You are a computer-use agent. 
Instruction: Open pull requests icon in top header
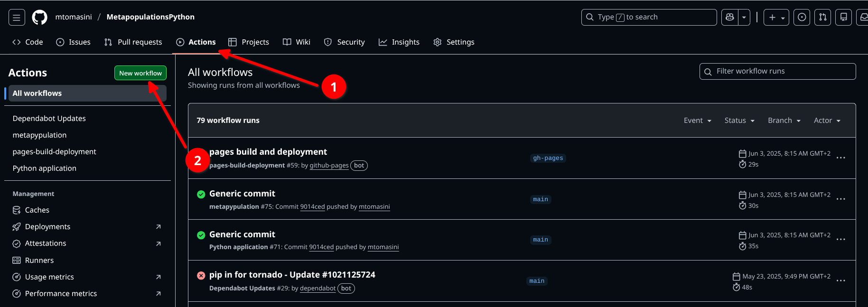point(822,18)
